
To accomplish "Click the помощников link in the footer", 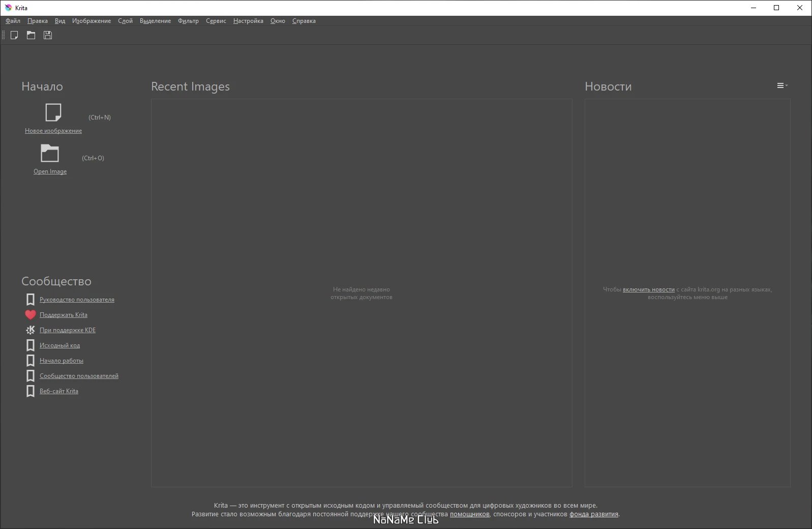I will pyautogui.click(x=469, y=514).
